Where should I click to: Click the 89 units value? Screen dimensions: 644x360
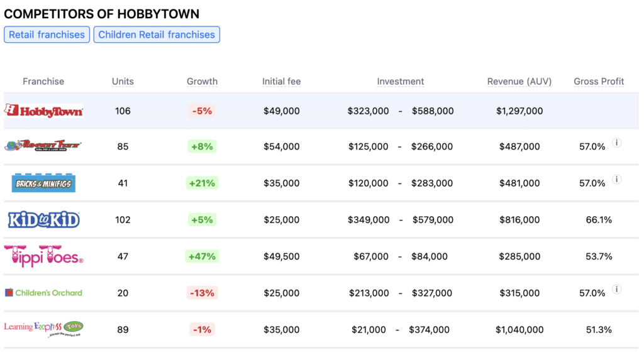pos(123,329)
